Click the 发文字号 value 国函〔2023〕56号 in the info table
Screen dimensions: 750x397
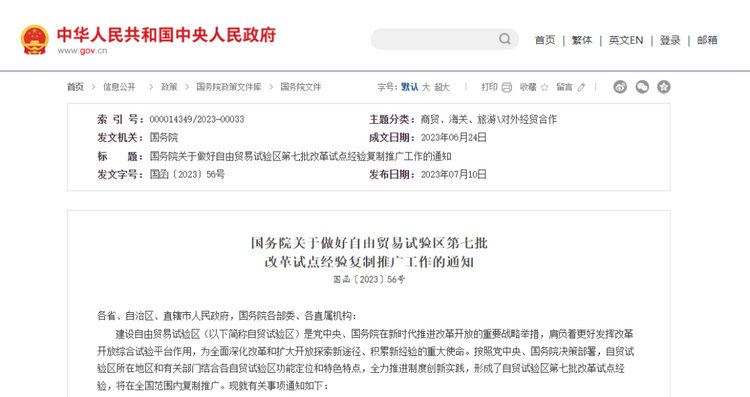pyautogui.click(x=187, y=175)
